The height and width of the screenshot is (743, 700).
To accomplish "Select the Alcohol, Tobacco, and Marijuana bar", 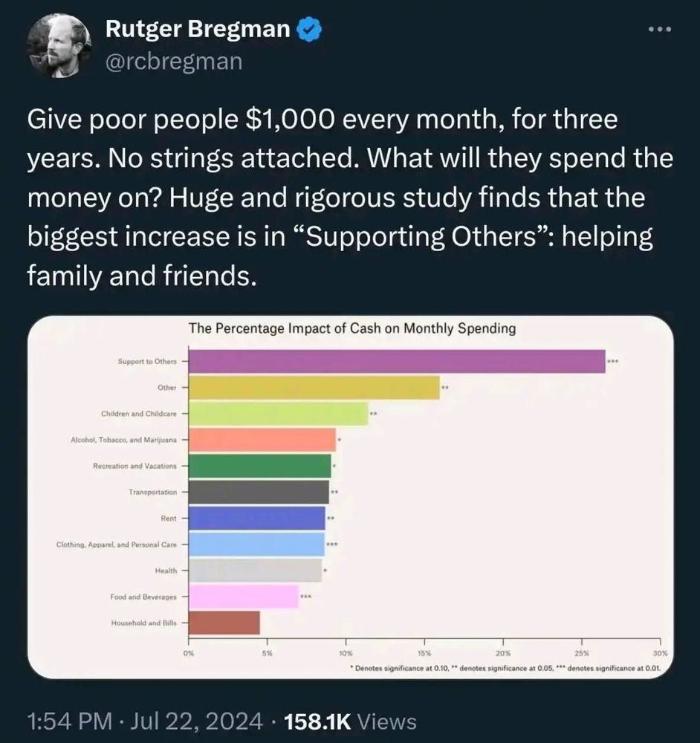I will click(x=262, y=440).
